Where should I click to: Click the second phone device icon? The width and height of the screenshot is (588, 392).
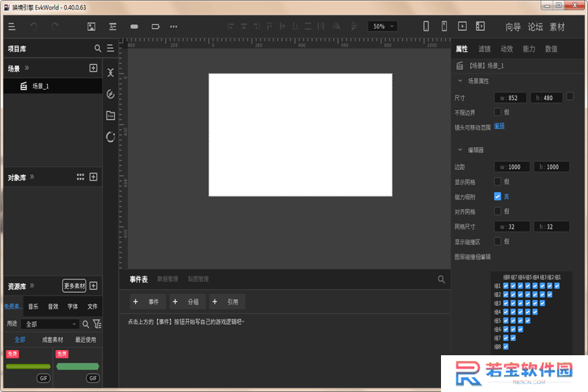444,26
